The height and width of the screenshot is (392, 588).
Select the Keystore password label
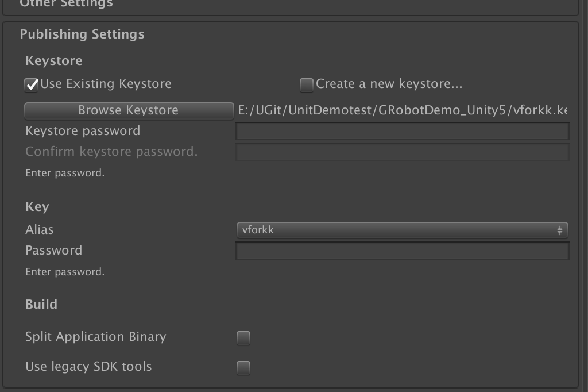(83, 131)
